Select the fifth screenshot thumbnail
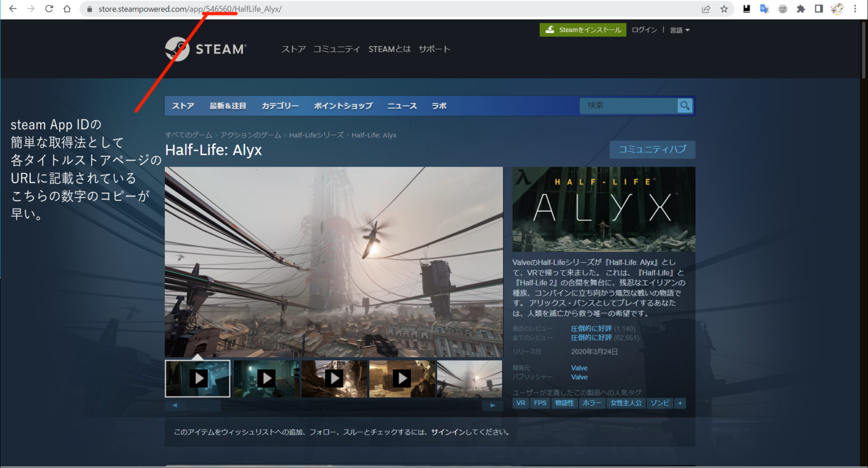Viewport: 868px width, 468px height. pyautogui.click(x=469, y=378)
